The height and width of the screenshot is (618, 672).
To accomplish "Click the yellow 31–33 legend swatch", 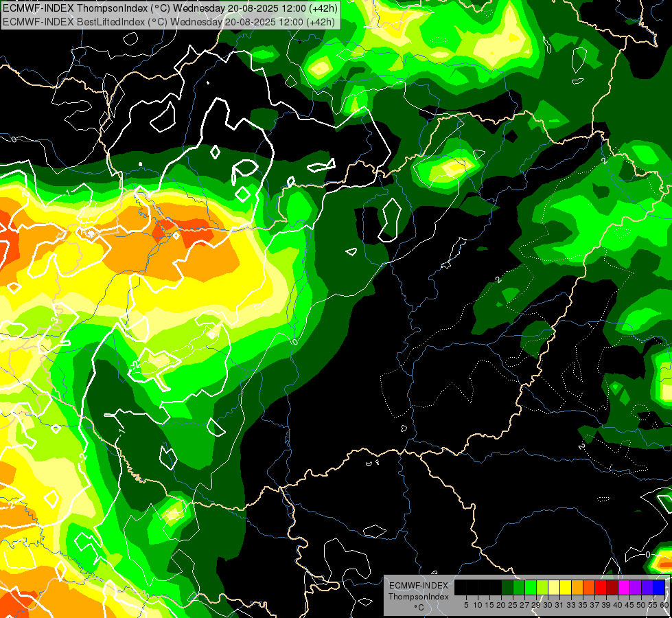I will point(566,587).
